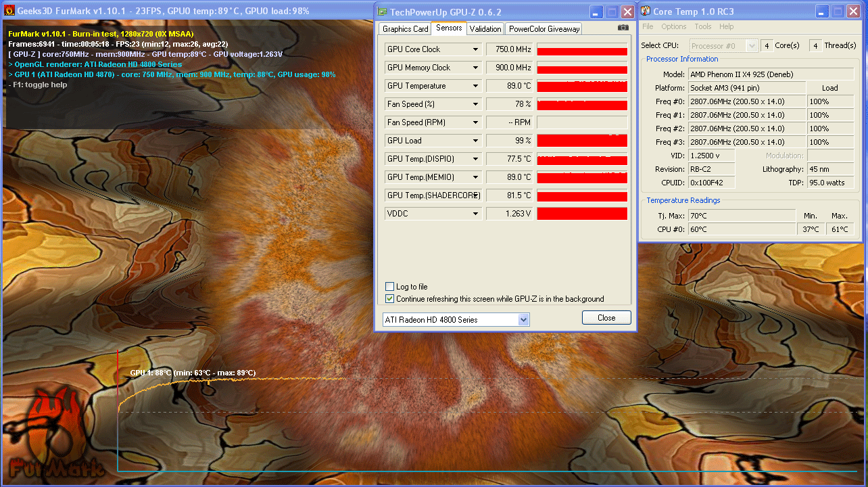The image size is (868, 487).
Task: Open the GPU Temp.(DISPIO) sensor dropdown
Action: (476, 159)
